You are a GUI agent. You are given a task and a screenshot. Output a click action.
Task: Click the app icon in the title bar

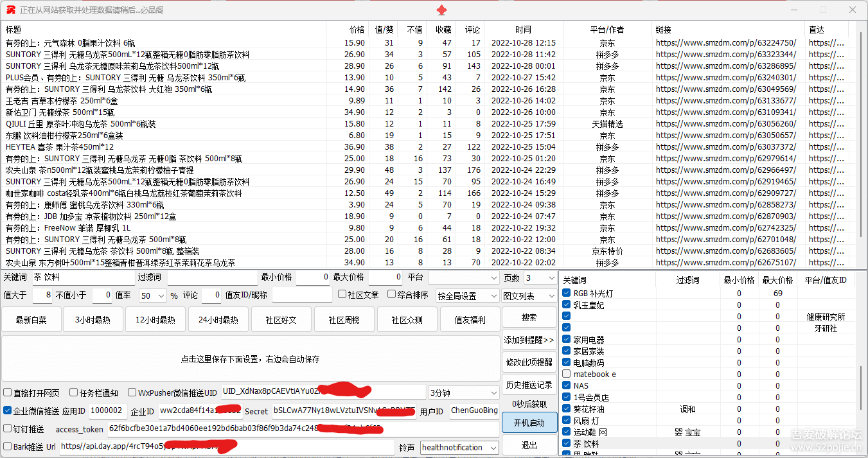coord(11,10)
